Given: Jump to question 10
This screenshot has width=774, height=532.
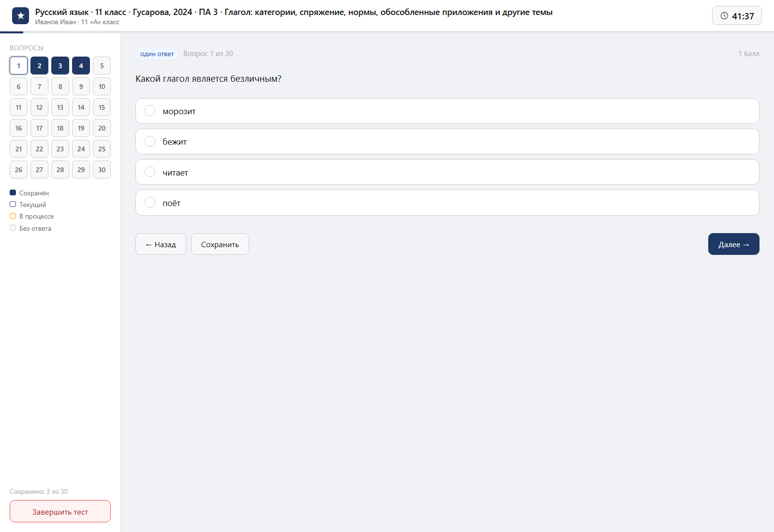Looking at the screenshot, I should click(102, 87).
